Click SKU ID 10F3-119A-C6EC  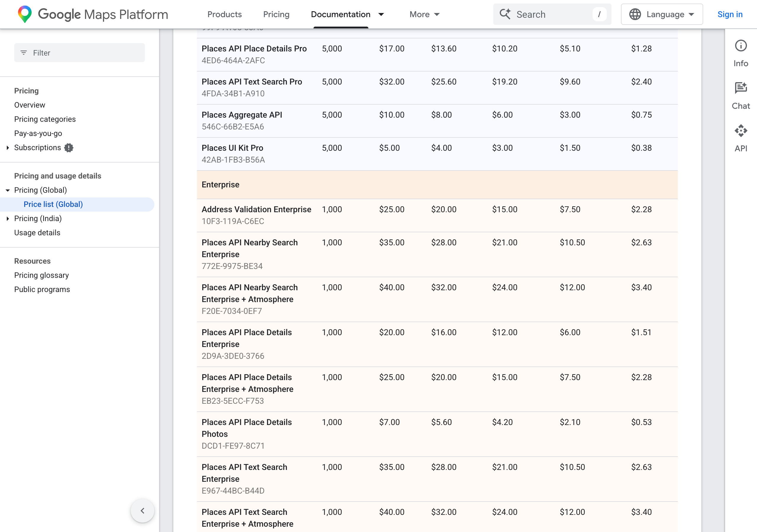(x=233, y=221)
